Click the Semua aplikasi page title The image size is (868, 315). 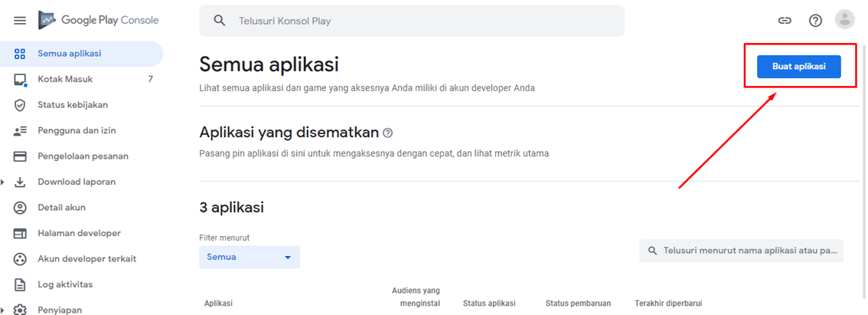click(269, 65)
